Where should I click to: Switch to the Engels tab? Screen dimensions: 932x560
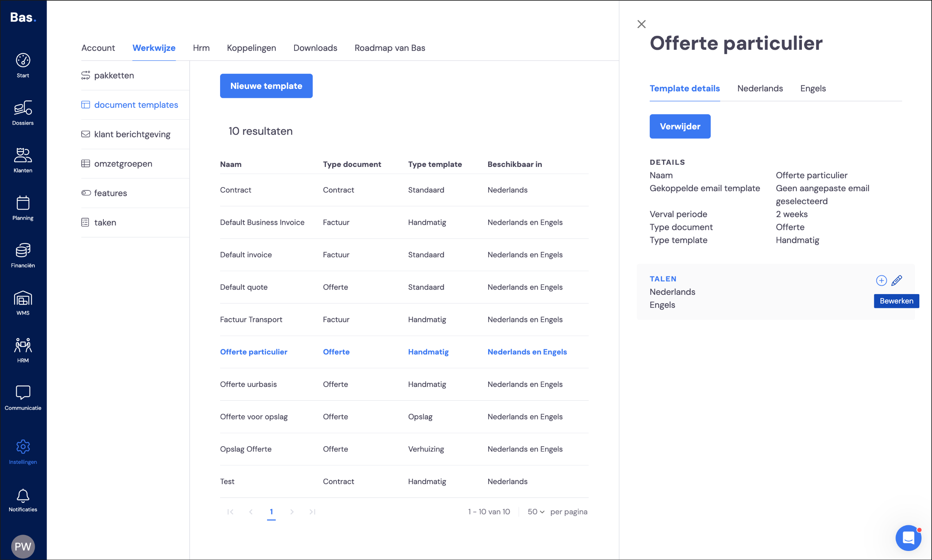point(813,88)
